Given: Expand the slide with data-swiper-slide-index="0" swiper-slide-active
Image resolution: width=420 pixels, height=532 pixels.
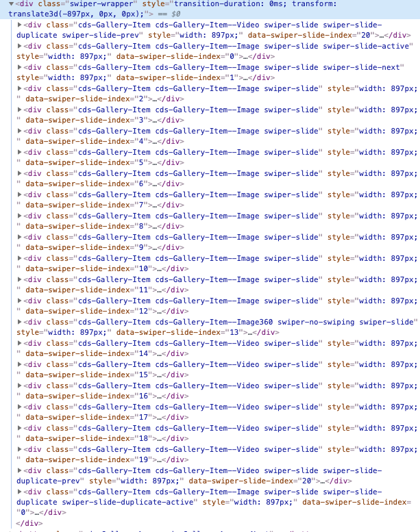Looking at the screenshot, I should (20, 46).
